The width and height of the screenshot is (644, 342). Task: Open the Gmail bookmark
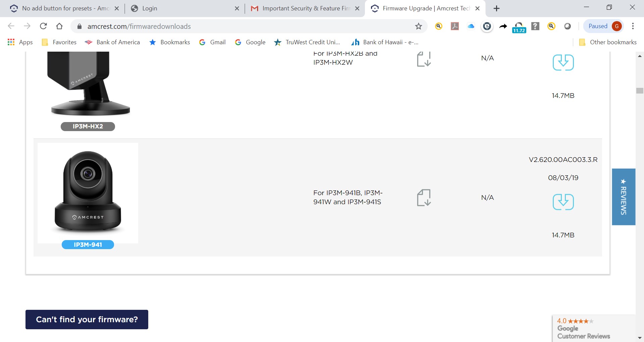[x=212, y=42]
